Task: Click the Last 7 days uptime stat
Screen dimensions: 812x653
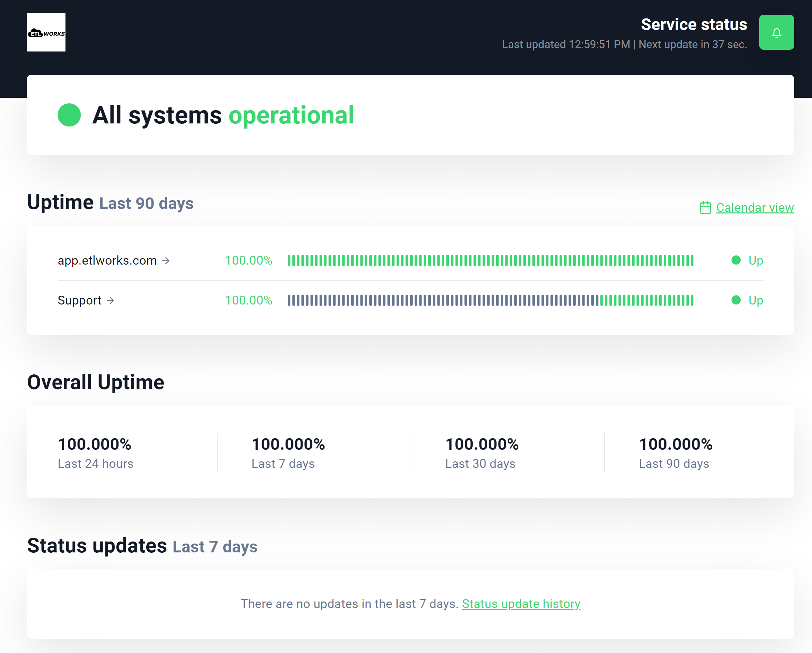Action: pyautogui.click(x=288, y=452)
